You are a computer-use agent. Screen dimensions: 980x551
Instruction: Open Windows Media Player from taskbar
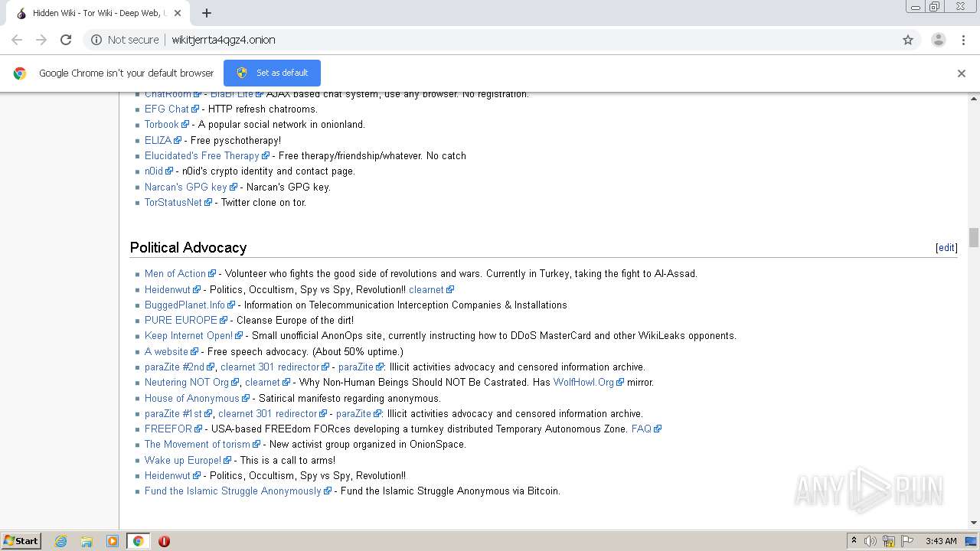point(113,541)
